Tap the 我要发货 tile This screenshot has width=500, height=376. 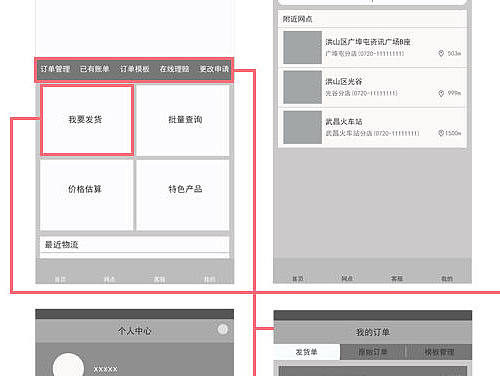click(x=87, y=120)
